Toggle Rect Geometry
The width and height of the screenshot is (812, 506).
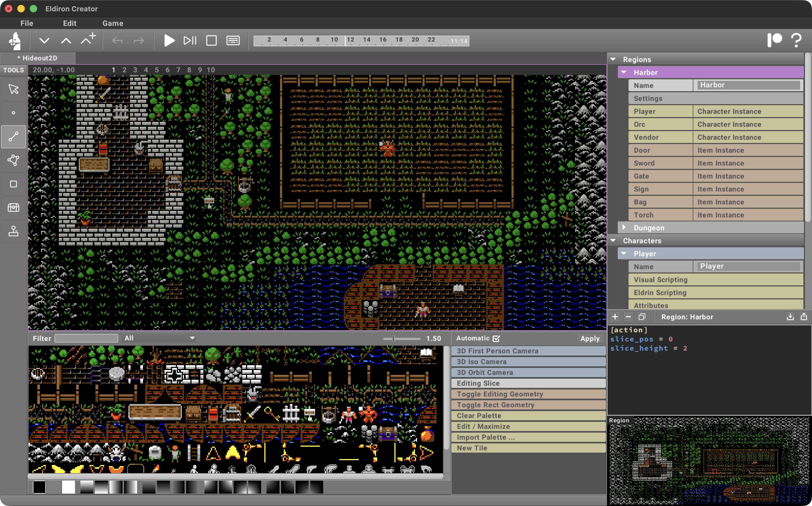point(528,405)
